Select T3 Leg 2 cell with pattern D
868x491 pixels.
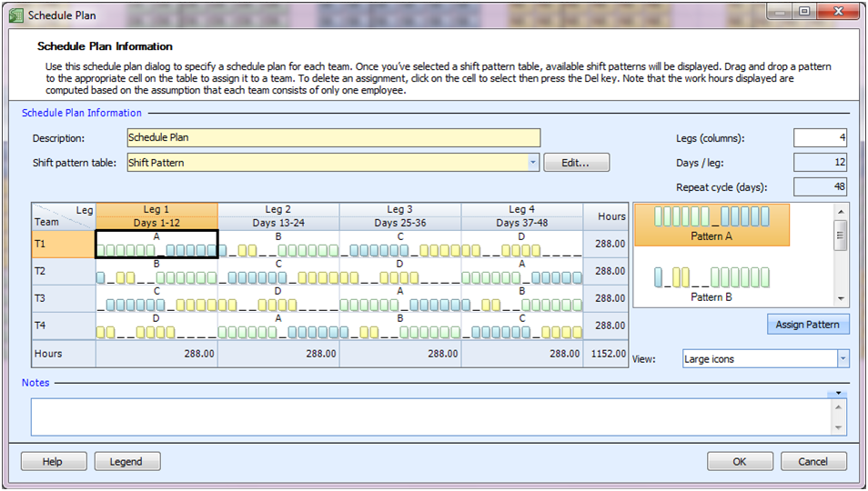(x=278, y=298)
